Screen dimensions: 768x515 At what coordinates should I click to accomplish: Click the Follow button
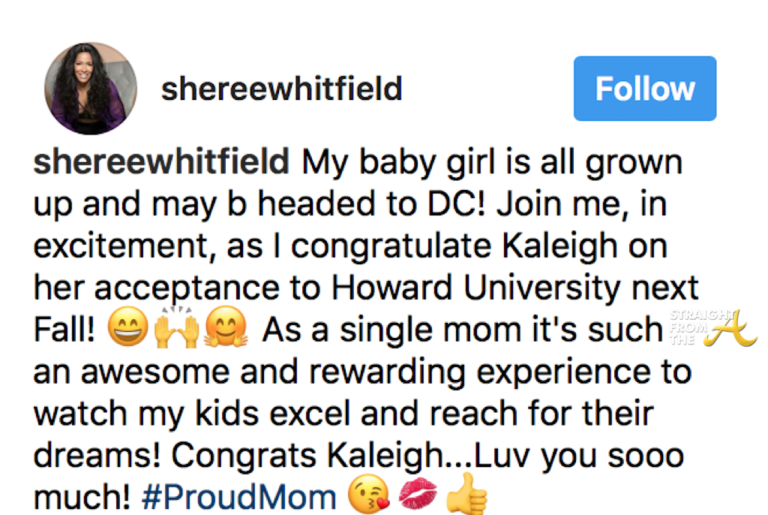point(644,89)
